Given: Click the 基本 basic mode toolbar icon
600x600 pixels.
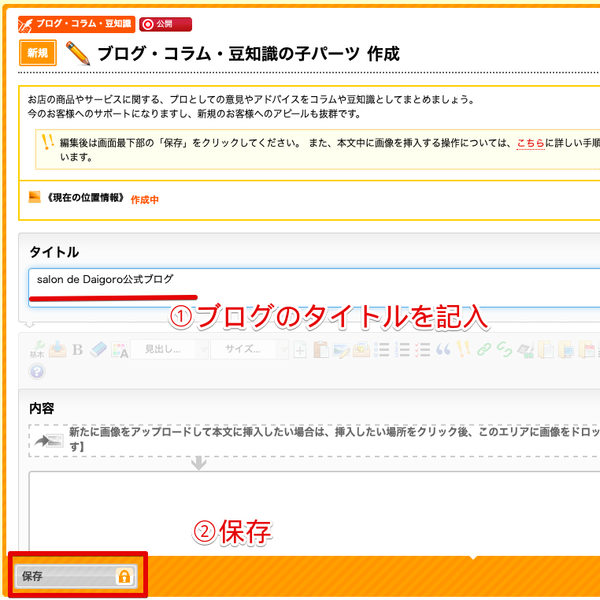Looking at the screenshot, I should 36,349.
